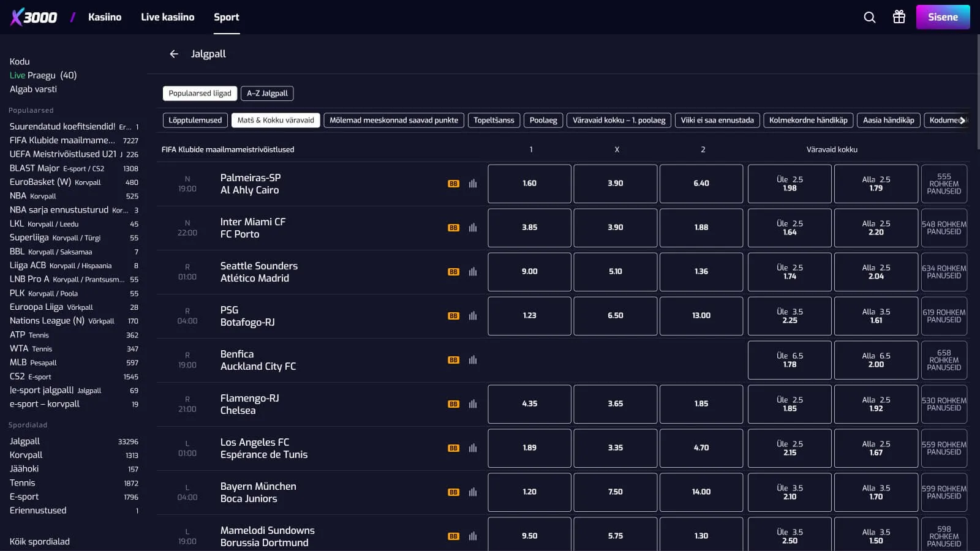This screenshot has height=551, width=980.
Task: Pick Alla 6.5 at 2.00 for Benfica
Action: click(x=876, y=360)
